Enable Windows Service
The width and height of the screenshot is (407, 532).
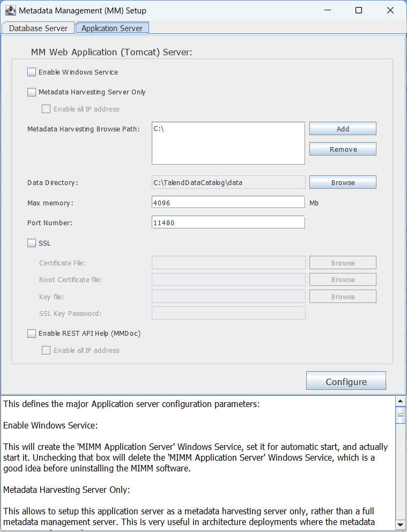(x=31, y=71)
